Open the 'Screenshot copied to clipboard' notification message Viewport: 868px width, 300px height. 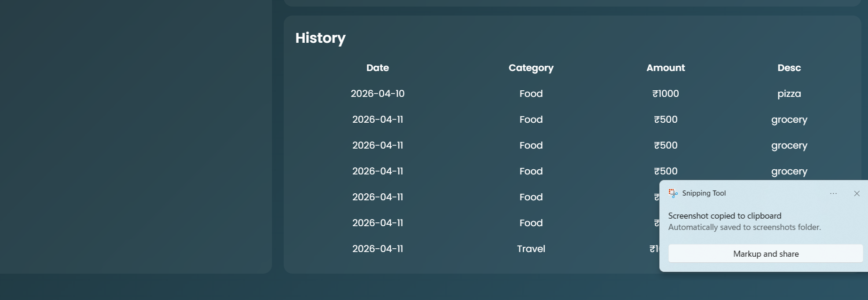[724, 216]
